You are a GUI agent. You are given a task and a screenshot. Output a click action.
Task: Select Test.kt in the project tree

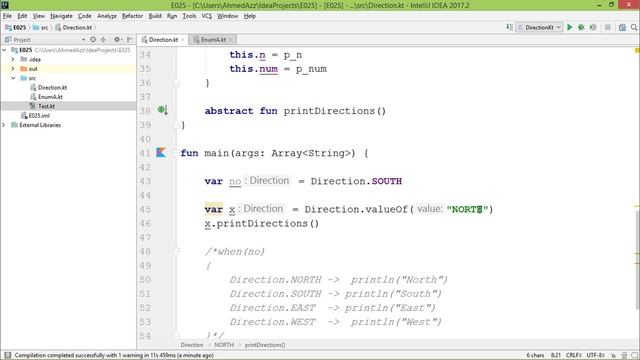[x=46, y=106]
